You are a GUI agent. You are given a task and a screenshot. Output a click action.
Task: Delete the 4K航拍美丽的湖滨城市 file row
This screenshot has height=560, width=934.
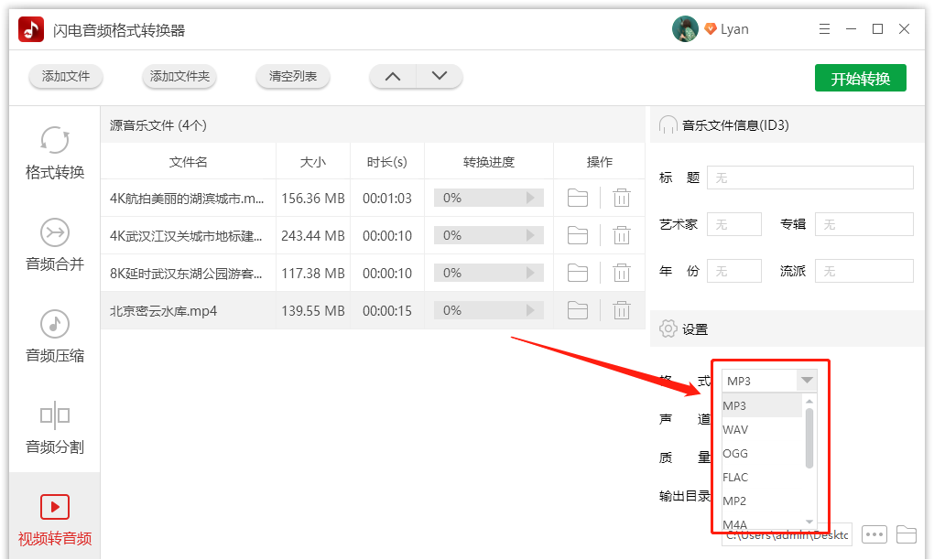[x=621, y=198]
